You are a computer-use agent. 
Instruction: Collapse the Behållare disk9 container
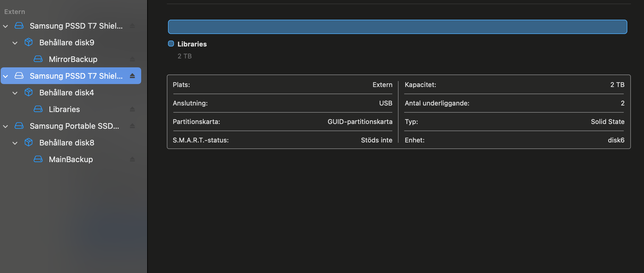[15, 43]
